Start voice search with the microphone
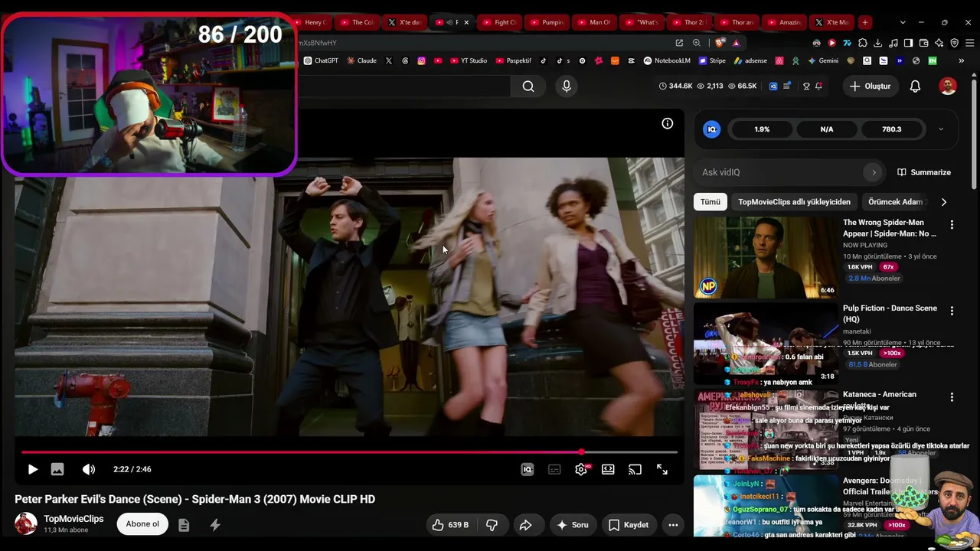The image size is (980, 551). click(x=567, y=86)
